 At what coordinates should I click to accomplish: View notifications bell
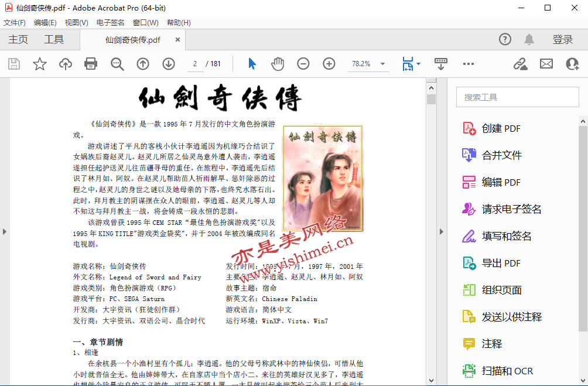point(529,39)
